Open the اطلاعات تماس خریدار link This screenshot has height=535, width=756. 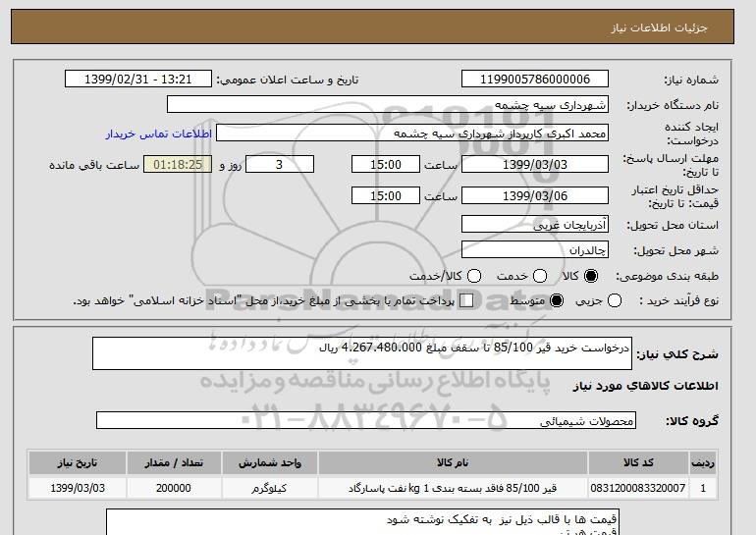pyautogui.click(x=159, y=134)
